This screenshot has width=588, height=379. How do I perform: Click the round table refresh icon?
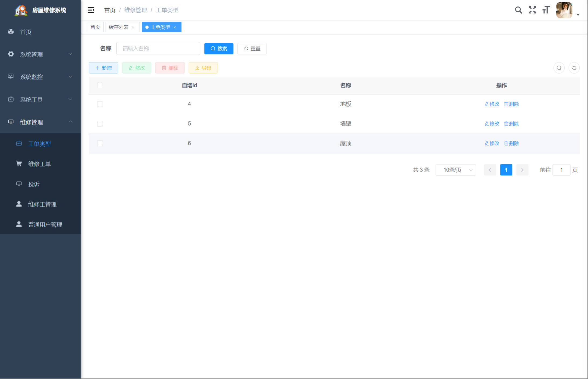(574, 68)
